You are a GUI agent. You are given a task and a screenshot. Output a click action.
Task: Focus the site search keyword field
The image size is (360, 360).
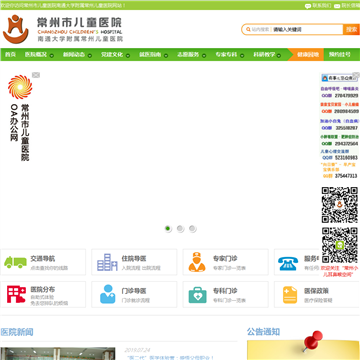pos(307,29)
